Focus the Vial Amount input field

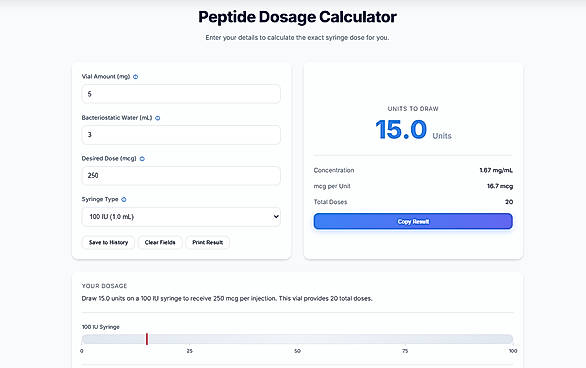tap(181, 94)
